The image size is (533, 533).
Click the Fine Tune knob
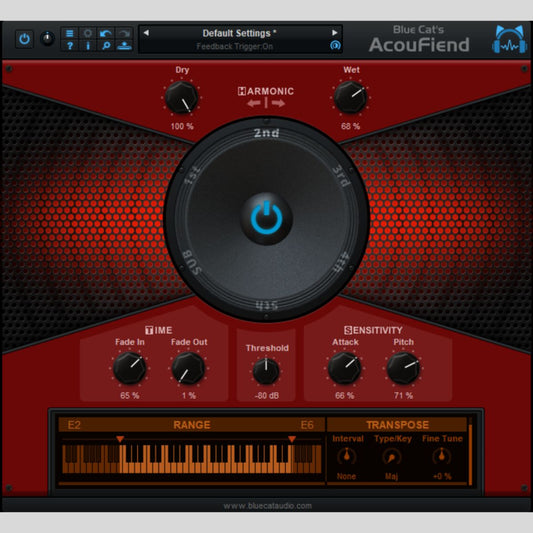[442, 457]
